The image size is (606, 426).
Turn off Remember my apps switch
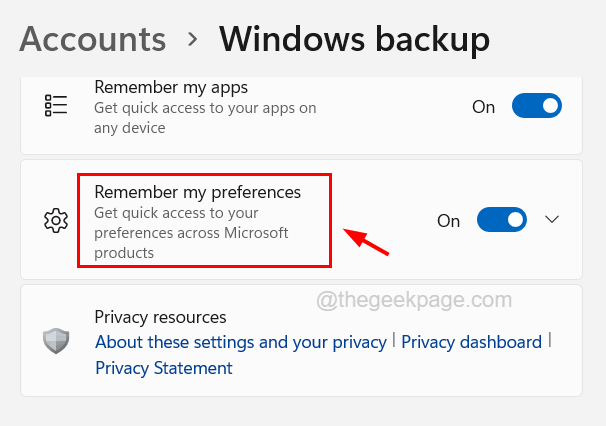coord(537,106)
